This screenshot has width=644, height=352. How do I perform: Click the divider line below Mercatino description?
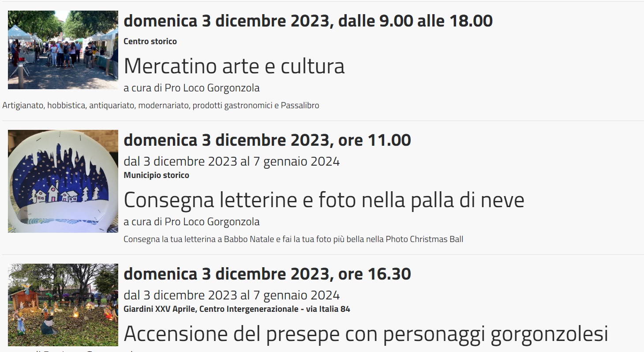(322, 121)
